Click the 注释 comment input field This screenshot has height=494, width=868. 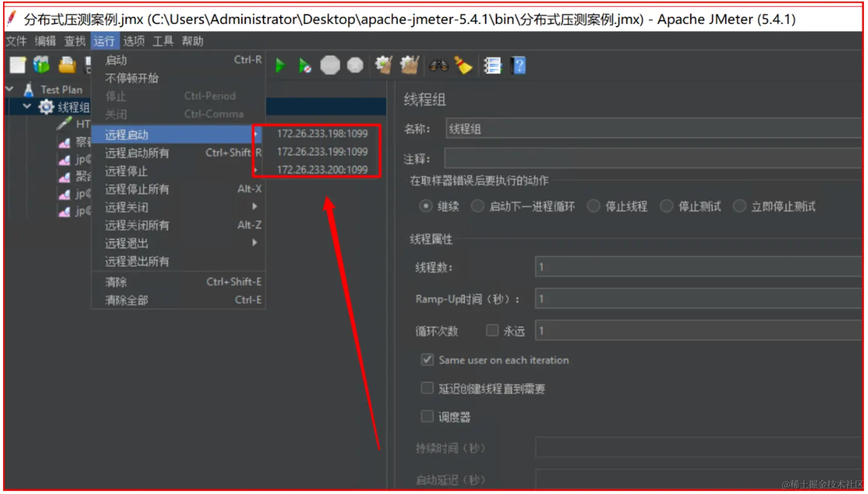click(x=653, y=159)
